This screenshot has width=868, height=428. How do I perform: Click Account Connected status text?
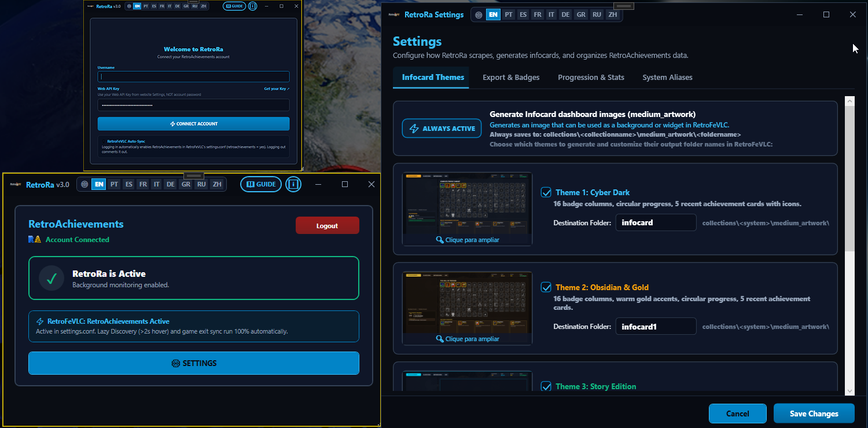click(x=78, y=239)
